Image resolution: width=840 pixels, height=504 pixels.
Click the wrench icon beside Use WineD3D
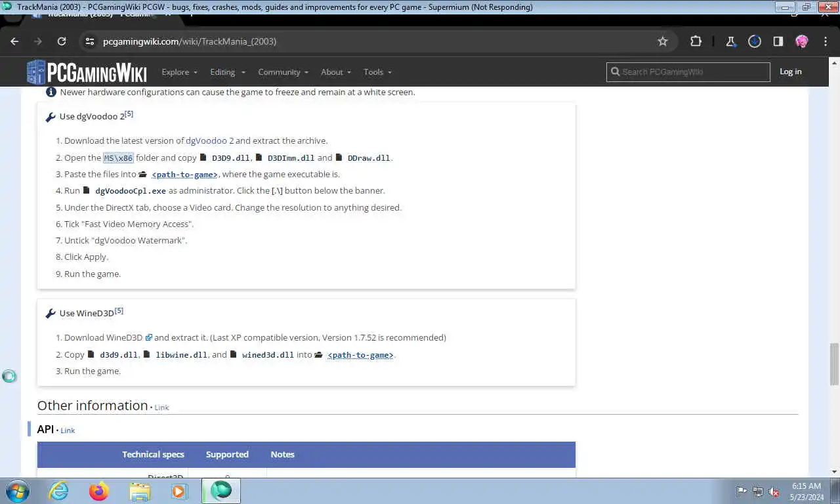(51, 314)
